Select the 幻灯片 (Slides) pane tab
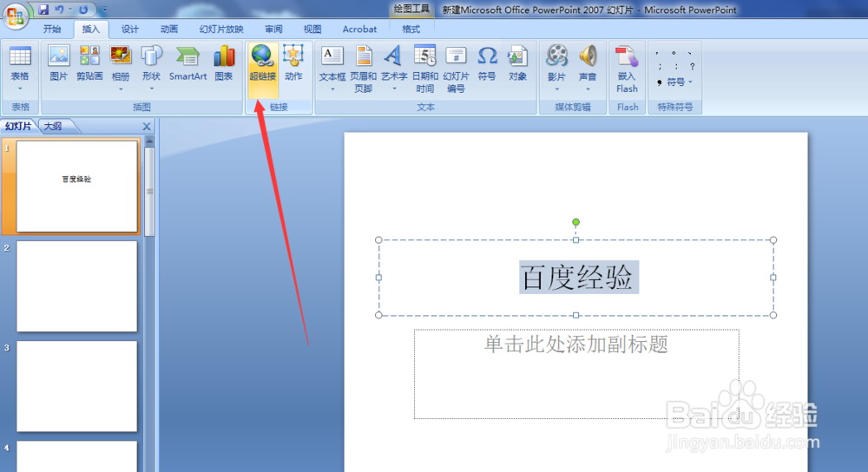 [18, 127]
